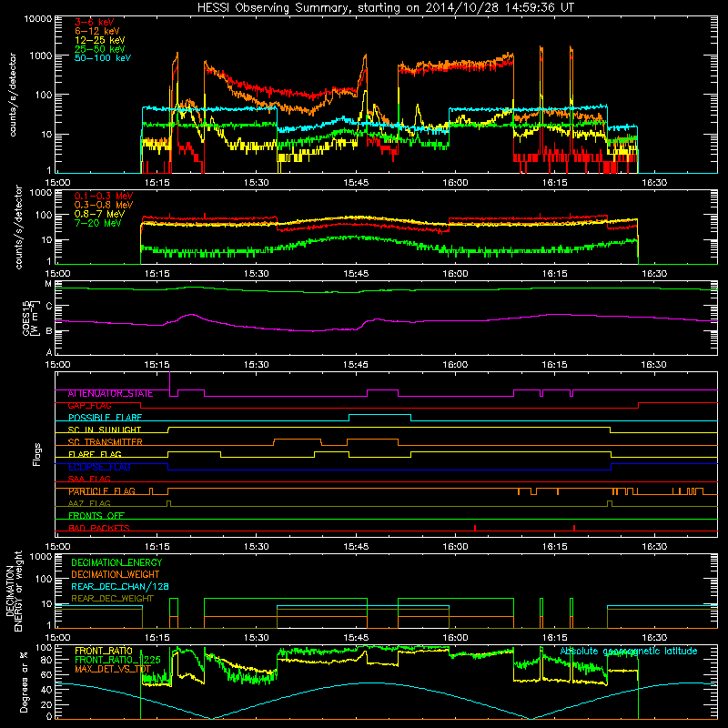Click the 80 tick on the Degrees panel
728x728 pixels.
46,660
